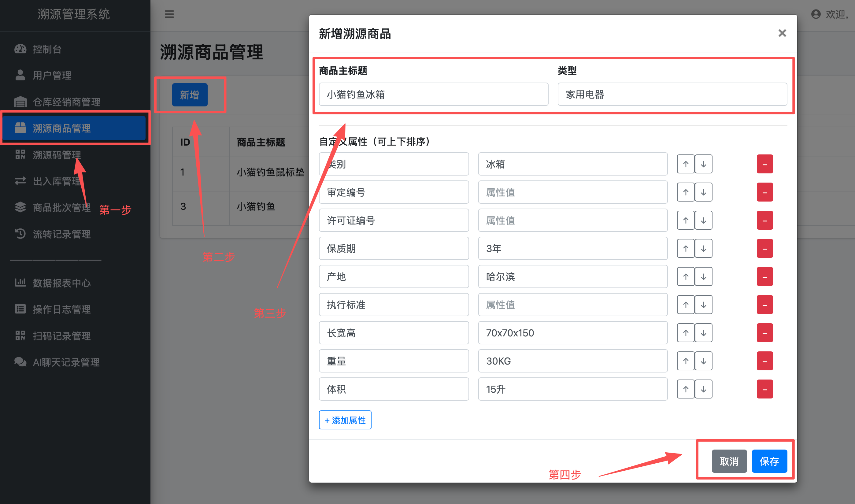Image resolution: width=855 pixels, height=504 pixels.
Task: Delete the 体积 attribute row
Action: click(764, 390)
